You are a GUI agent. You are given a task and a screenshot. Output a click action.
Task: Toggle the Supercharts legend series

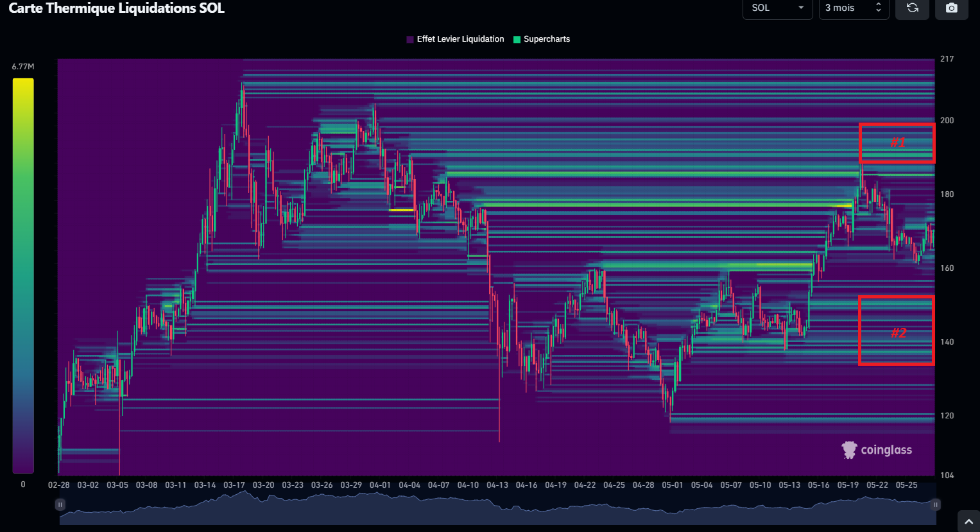click(542, 39)
